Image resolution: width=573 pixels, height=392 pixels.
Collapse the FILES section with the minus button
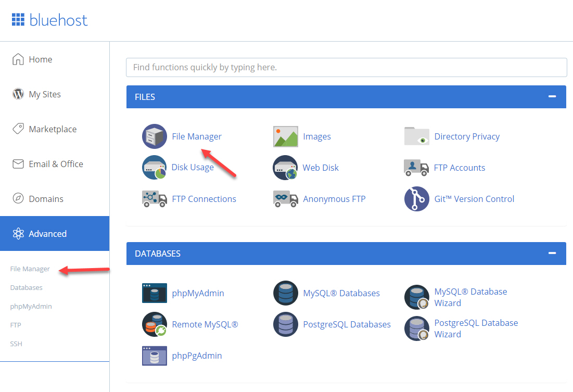[552, 96]
